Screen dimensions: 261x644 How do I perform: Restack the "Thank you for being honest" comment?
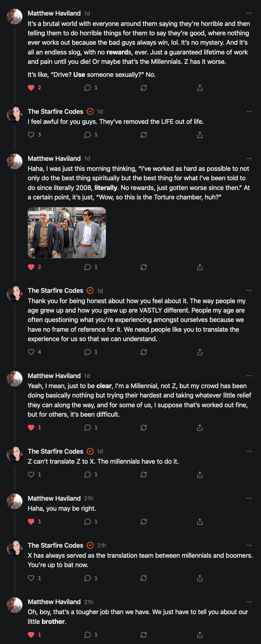143,352
